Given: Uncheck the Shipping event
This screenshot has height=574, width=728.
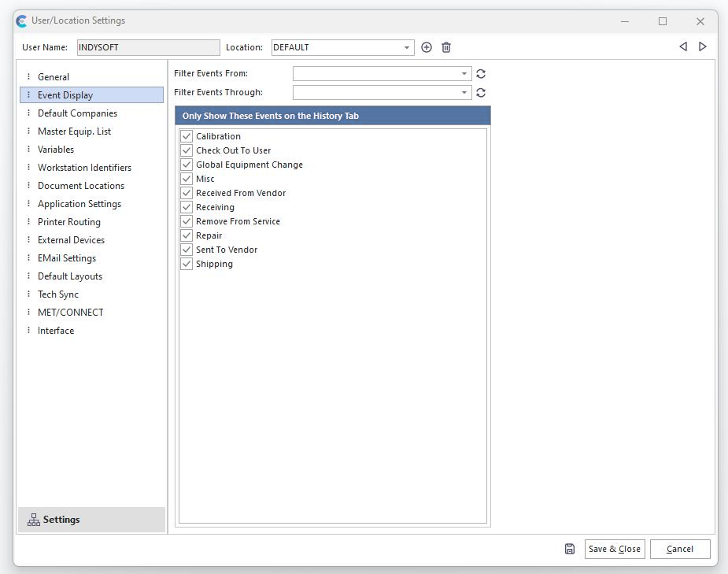Looking at the screenshot, I should point(187,264).
